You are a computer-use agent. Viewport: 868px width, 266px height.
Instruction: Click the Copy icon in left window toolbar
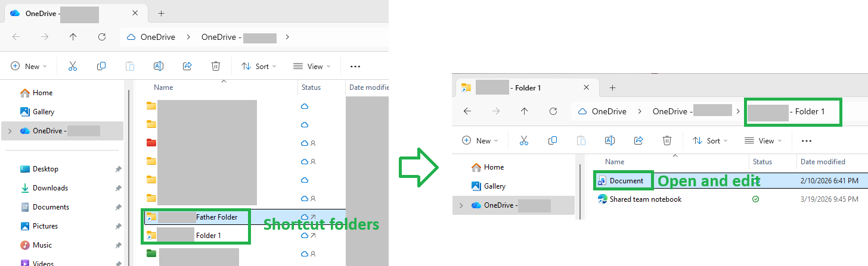pyautogui.click(x=101, y=66)
